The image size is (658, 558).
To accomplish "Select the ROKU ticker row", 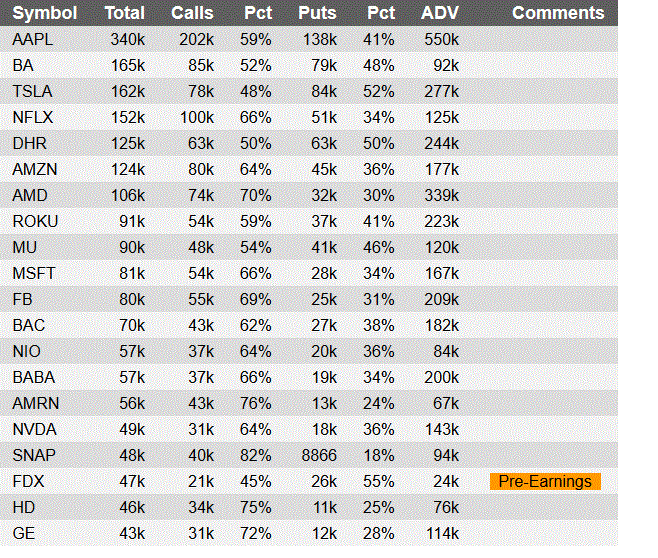I will click(x=309, y=221).
